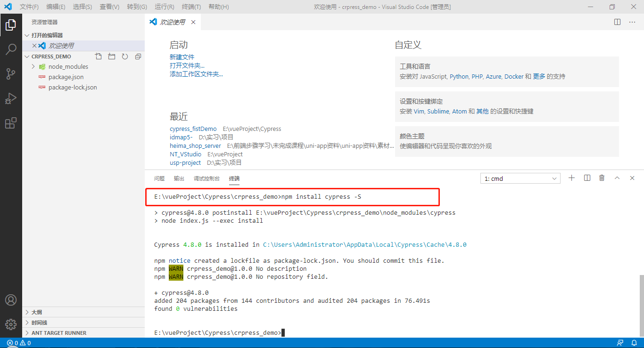Kill terminal with trash icon
The height and width of the screenshot is (348, 644).
(602, 178)
